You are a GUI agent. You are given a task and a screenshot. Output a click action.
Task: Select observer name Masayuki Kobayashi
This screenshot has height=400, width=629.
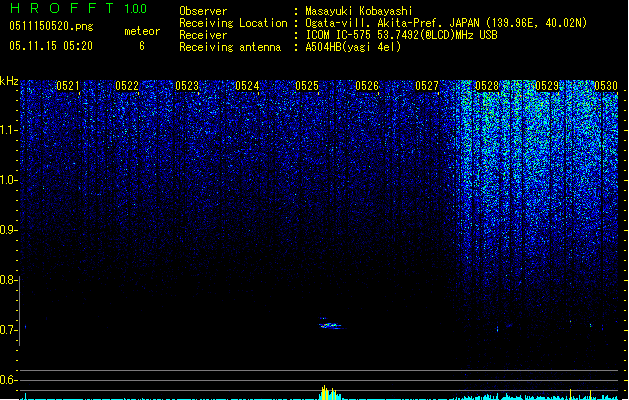click(x=359, y=11)
